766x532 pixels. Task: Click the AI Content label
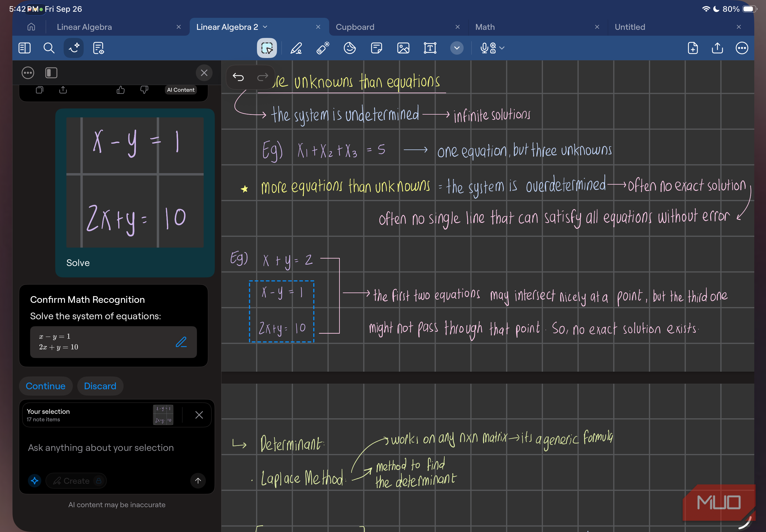181,90
